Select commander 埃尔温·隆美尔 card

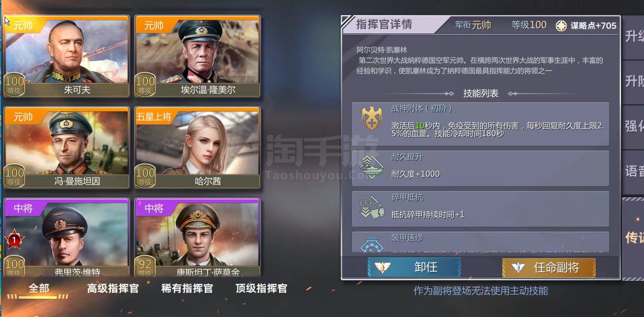tap(198, 57)
